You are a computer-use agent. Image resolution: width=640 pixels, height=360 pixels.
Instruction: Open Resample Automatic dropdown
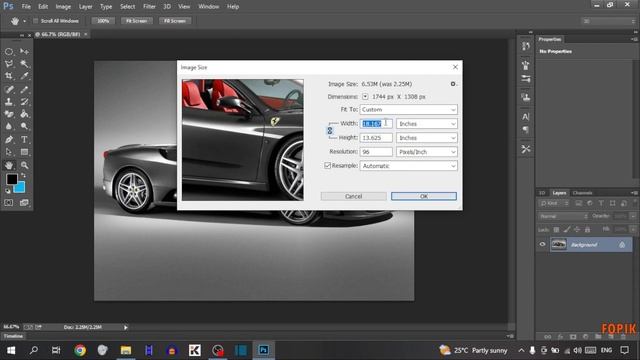pos(409,166)
